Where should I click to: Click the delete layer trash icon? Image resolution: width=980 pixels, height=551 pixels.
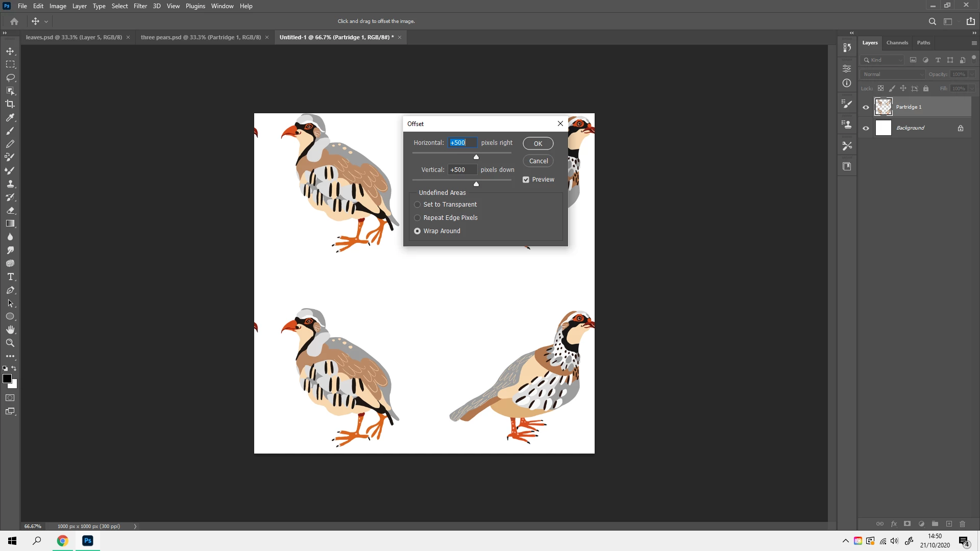pos(962,524)
